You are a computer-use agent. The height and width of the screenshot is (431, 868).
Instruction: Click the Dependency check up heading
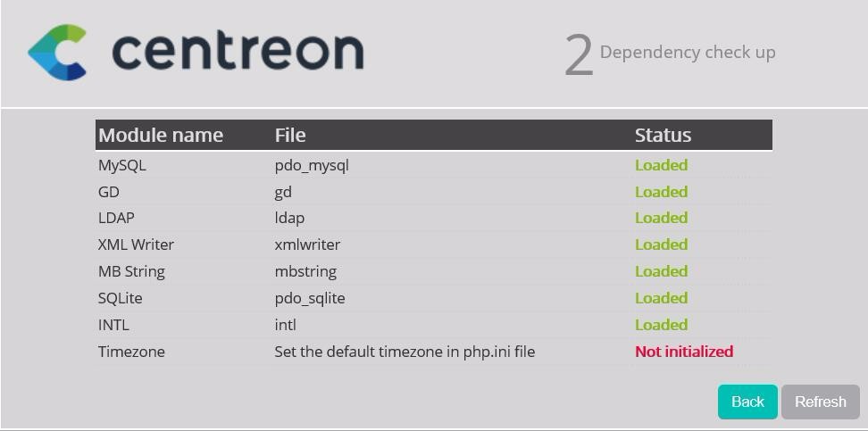pyautogui.click(x=688, y=53)
